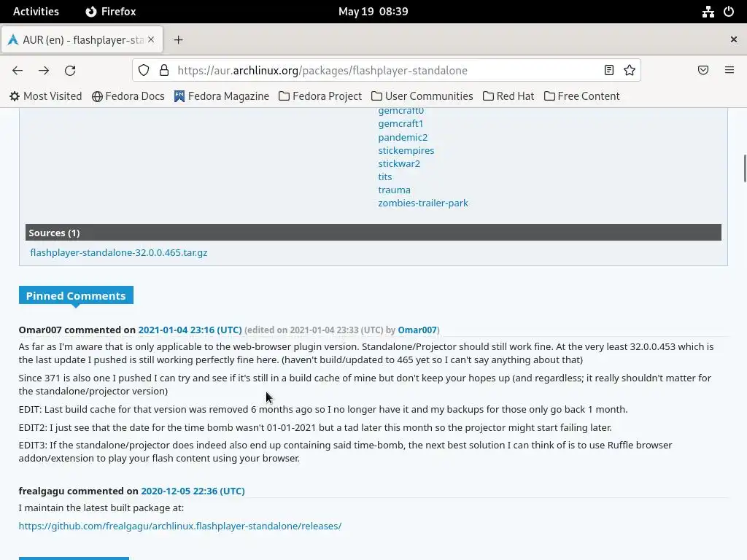Show site security via the padlock icon

(164, 71)
